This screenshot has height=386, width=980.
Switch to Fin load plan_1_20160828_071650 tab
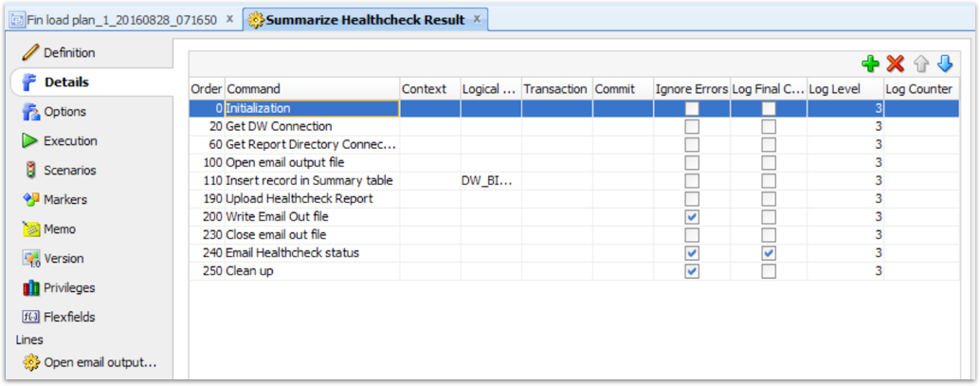pos(122,20)
